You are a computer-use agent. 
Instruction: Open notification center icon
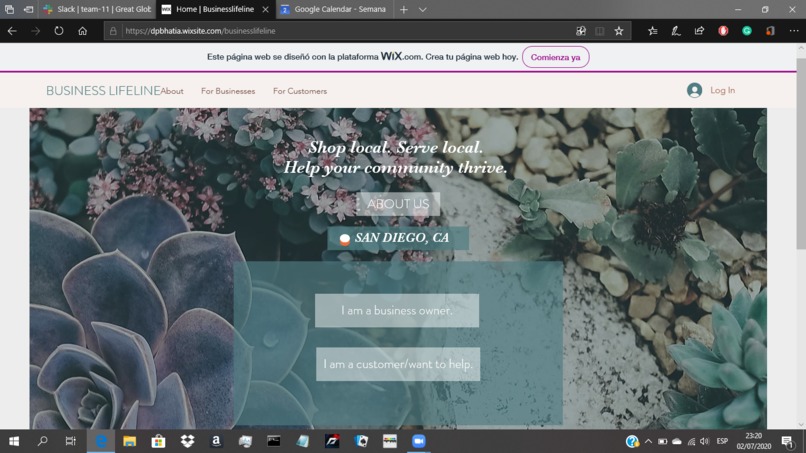click(x=787, y=441)
